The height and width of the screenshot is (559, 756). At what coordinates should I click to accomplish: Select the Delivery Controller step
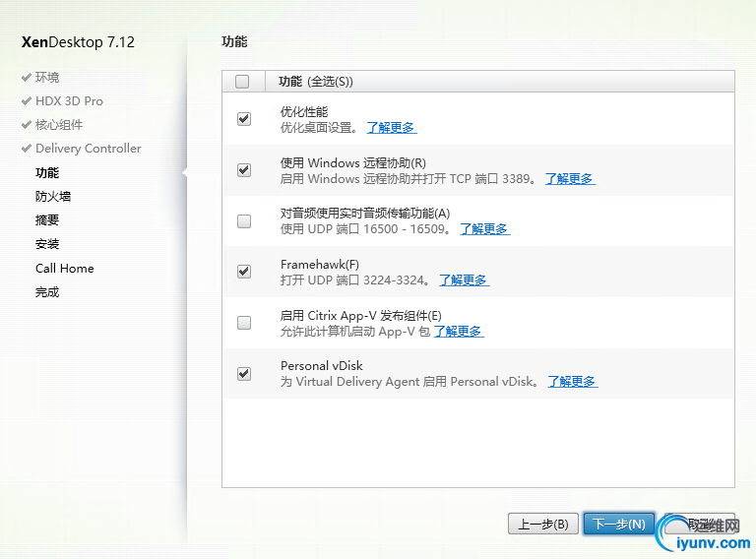coord(89,149)
